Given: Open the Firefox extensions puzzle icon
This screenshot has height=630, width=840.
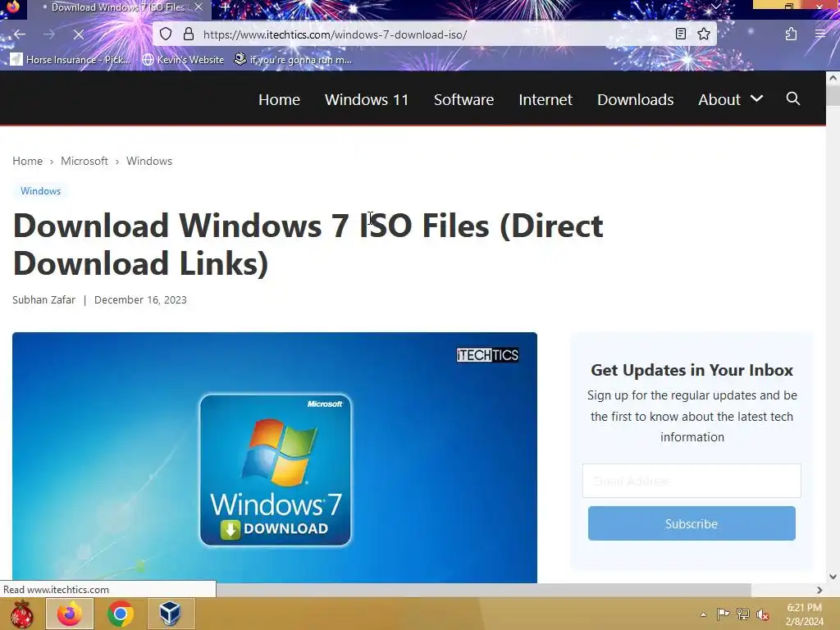Looking at the screenshot, I should 791,34.
